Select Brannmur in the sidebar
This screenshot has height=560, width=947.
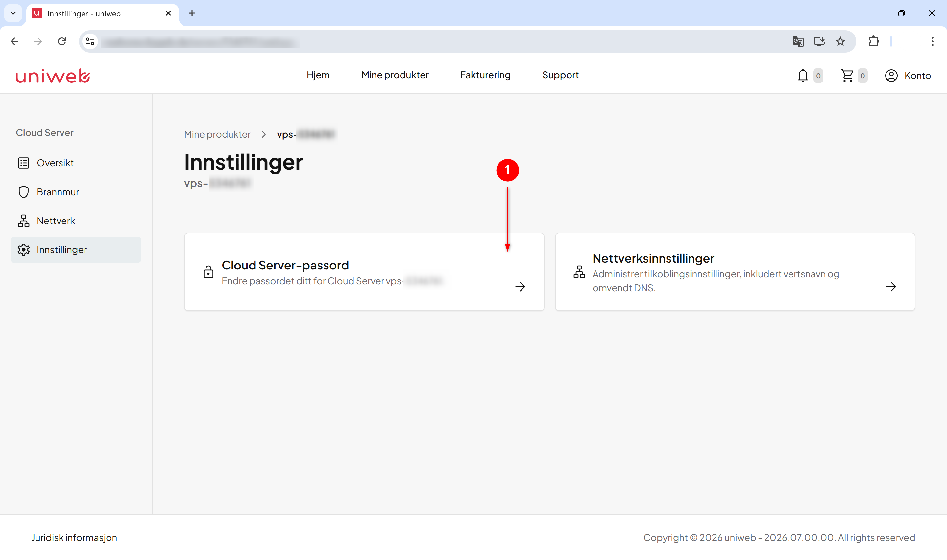coord(76,192)
